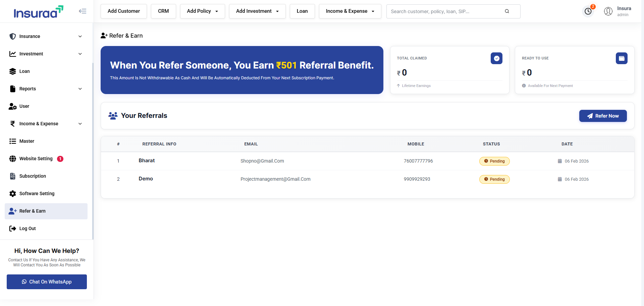Click Pending status for Demo
This screenshot has width=644, height=306.
pos(494,179)
